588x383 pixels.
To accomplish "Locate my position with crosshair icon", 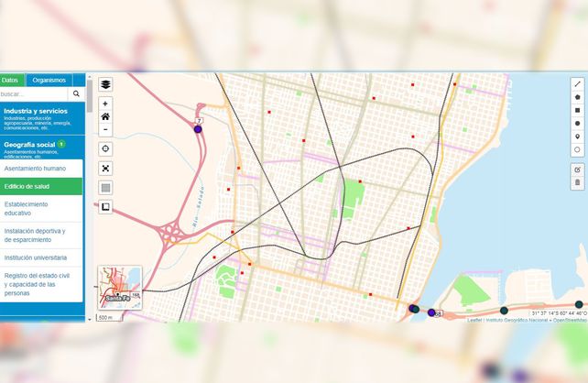I will (x=105, y=149).
